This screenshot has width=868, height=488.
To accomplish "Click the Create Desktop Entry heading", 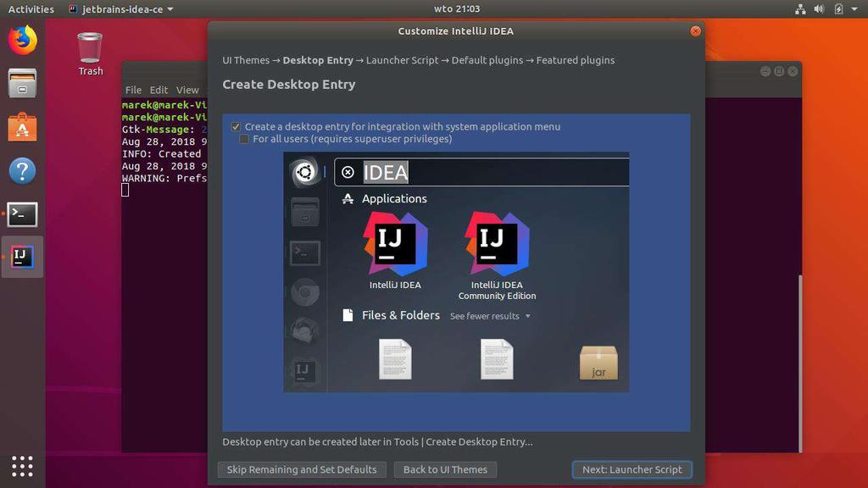I will point(289,84).
